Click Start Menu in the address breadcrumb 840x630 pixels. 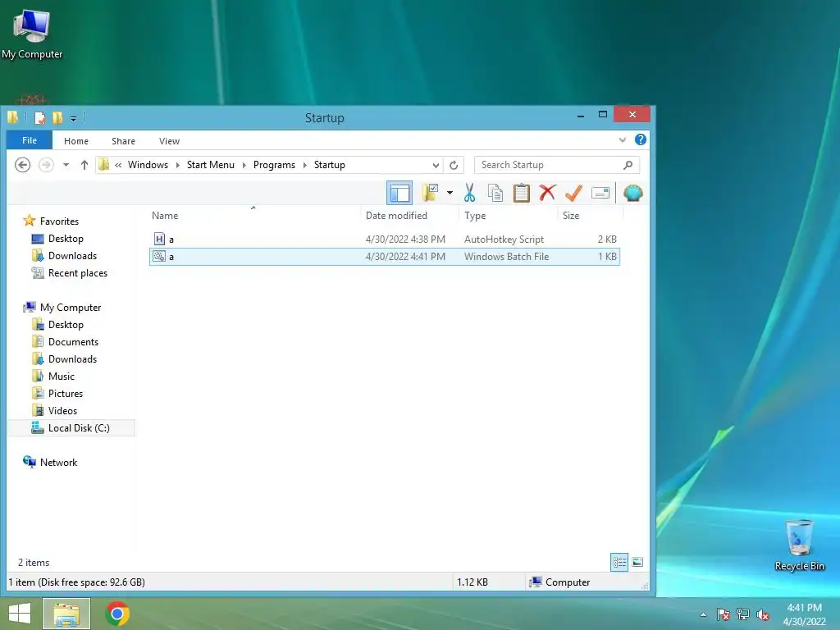click(211, 165)
